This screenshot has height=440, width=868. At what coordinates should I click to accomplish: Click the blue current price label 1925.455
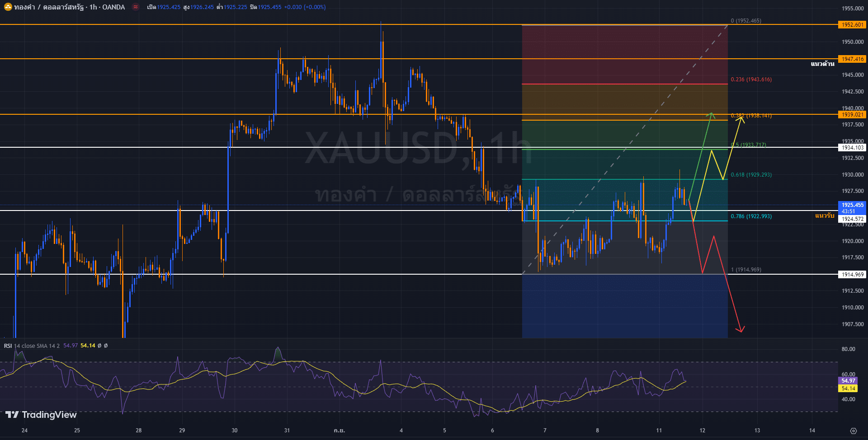[852, 208]
